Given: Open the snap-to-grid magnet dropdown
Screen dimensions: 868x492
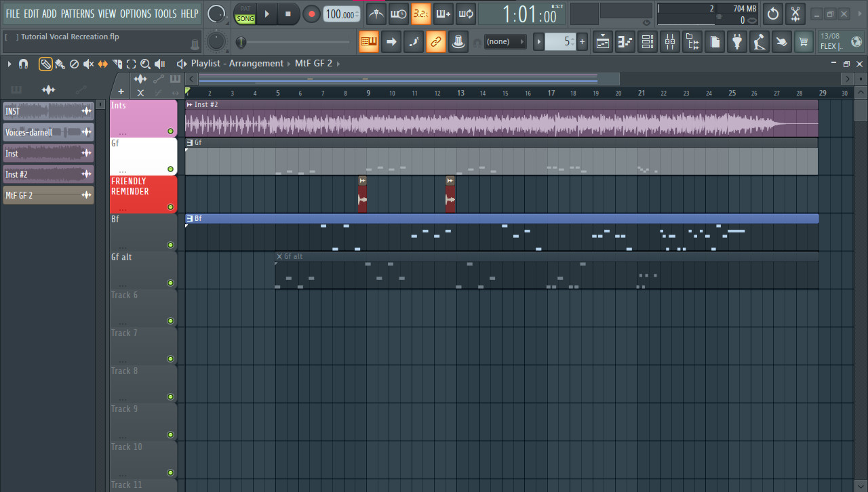Looking at the screenshot, I should [x=24, y=63].
